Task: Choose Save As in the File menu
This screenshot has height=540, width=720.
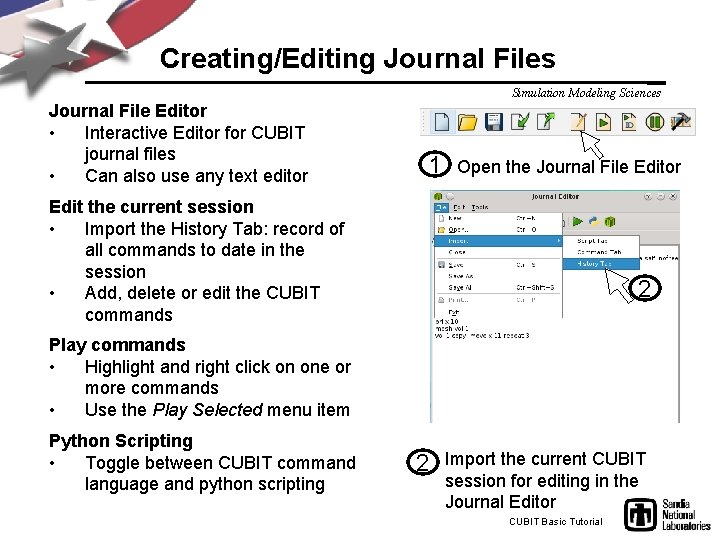Action: (498, 276)
